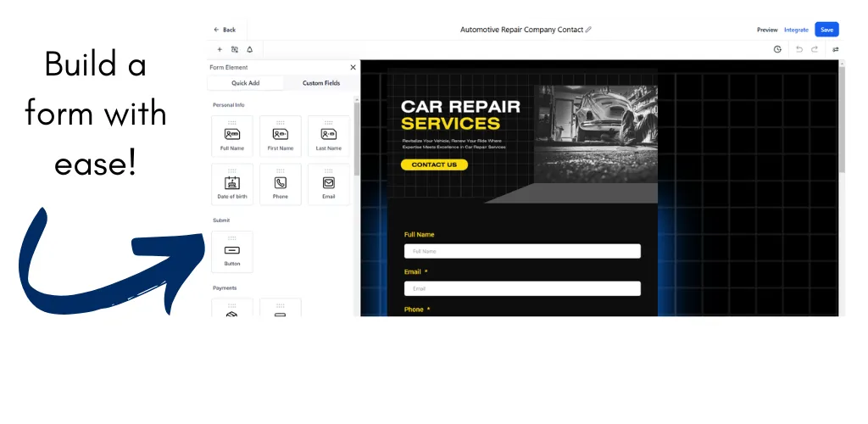Add the Phone field element

pyautogui.click(x=280, y=184)
